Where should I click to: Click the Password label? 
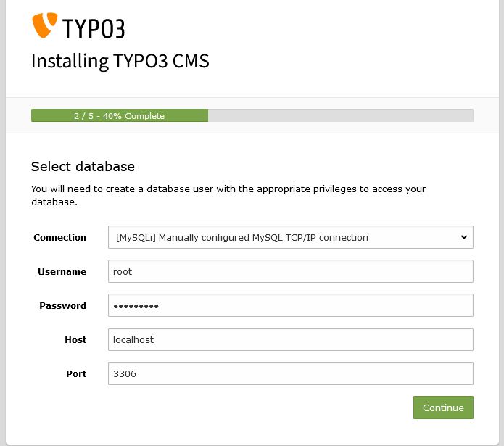click(62, 305)
